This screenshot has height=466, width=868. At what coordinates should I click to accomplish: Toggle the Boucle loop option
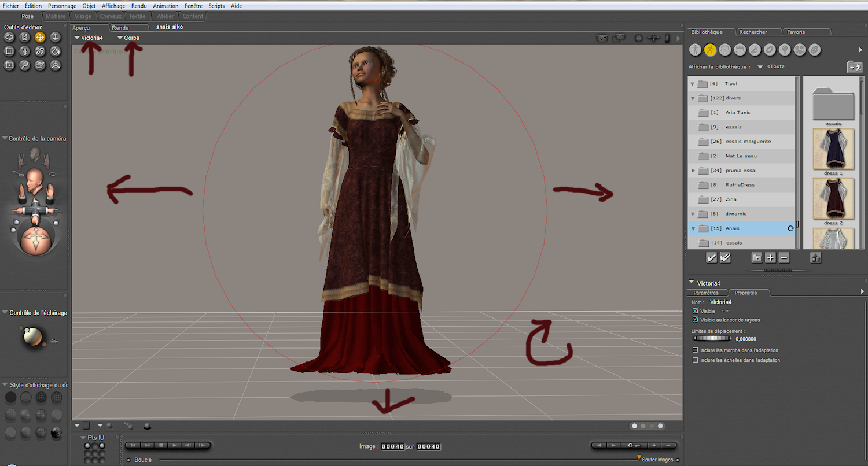128,460
